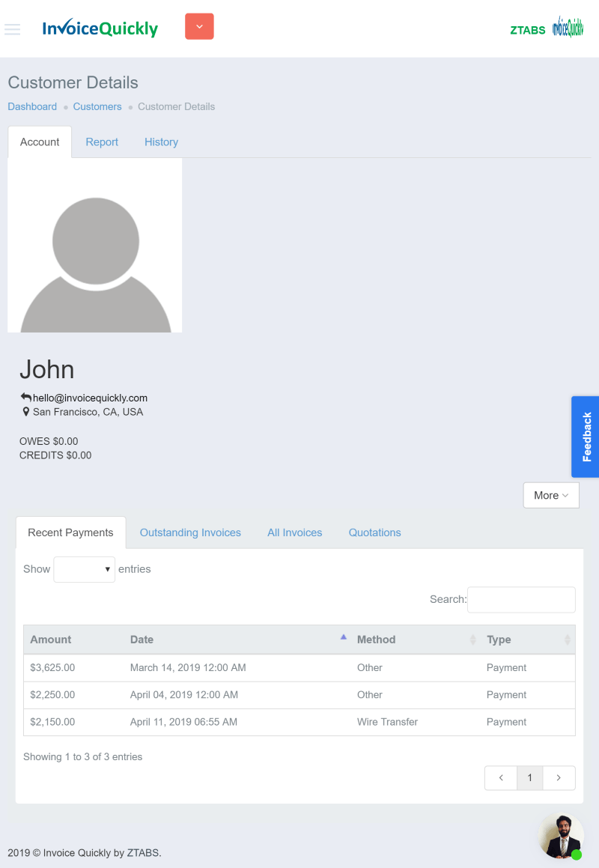Image resolution: width=599 pixels, height=868 pixels.
Task: Go to next page of payments
Action: coord(559,777)
